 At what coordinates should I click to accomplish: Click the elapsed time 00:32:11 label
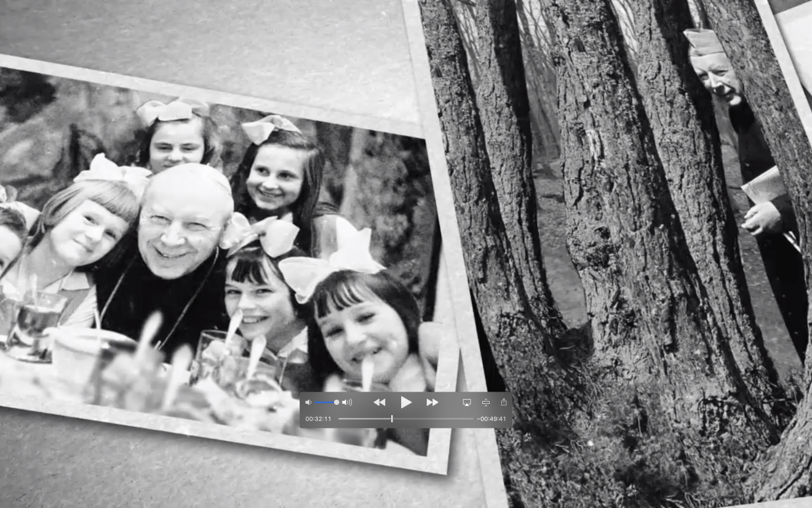point(318,419)
